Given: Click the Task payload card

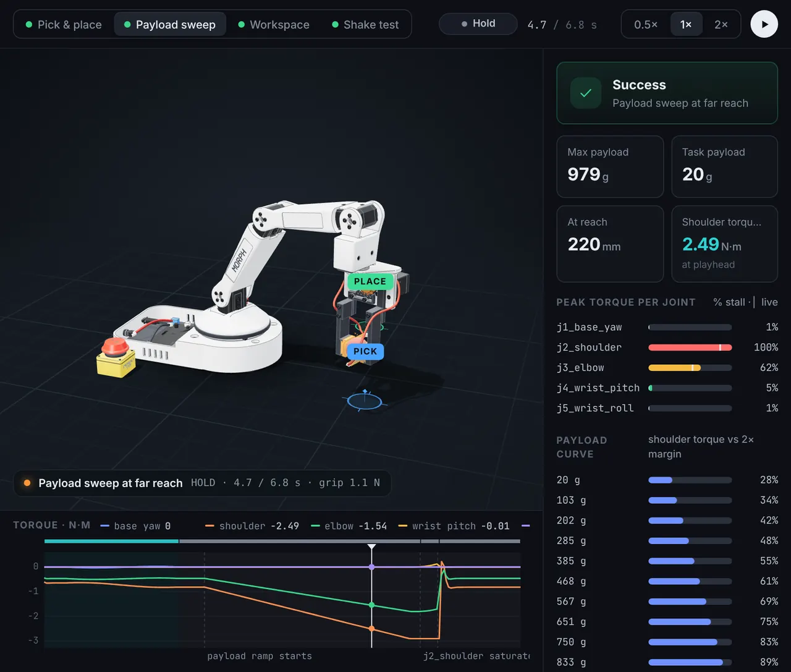Looking at the screenshot, I should pyautogui.click(x=724, y=167).
